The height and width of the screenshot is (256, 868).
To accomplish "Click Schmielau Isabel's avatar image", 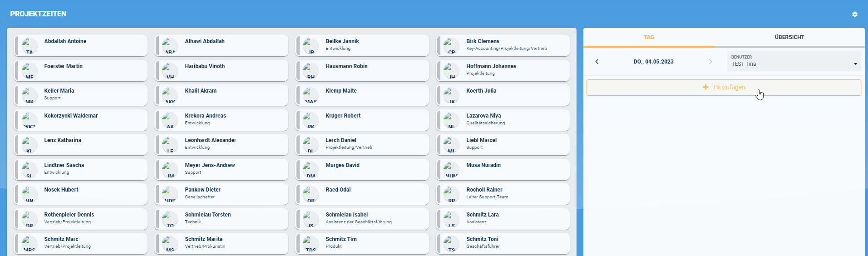I will (311, 219).
